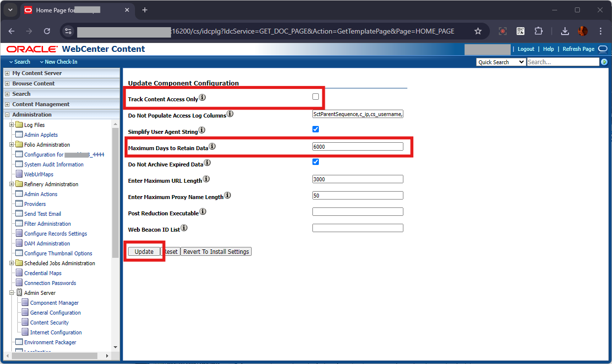612x364 pixels.
Task: Expand Scheduled Jobs Administration node
Action: coord(12,263)
